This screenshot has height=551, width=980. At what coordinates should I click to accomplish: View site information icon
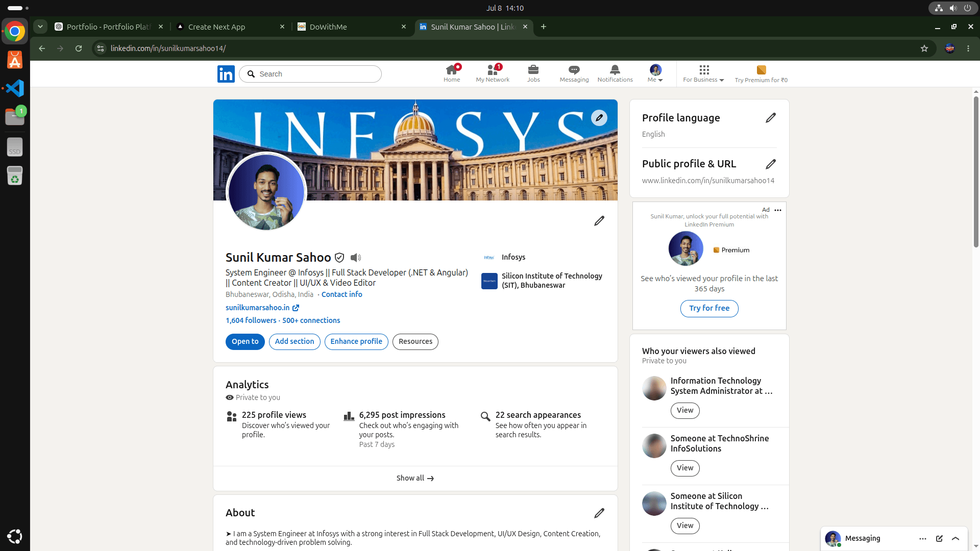[x=101, y=48]
